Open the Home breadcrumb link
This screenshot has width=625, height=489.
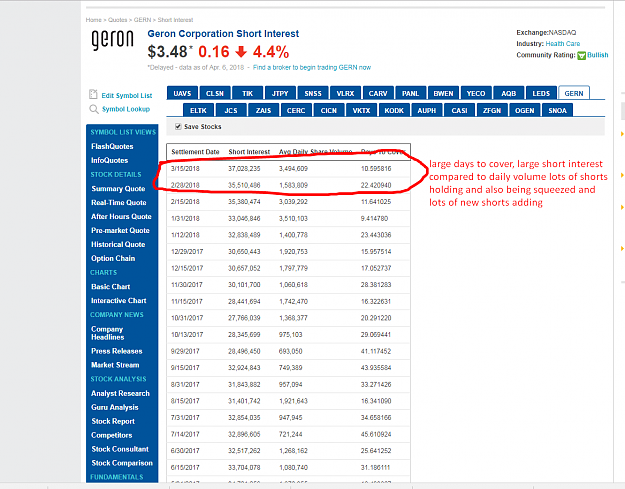coord(93,20)
